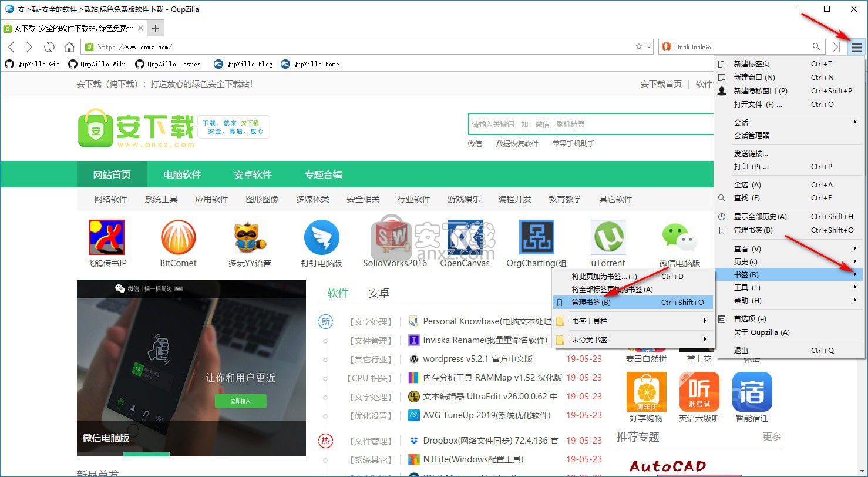Click the back navigation arrow
The image size is (868, 477).
(11, 47)
